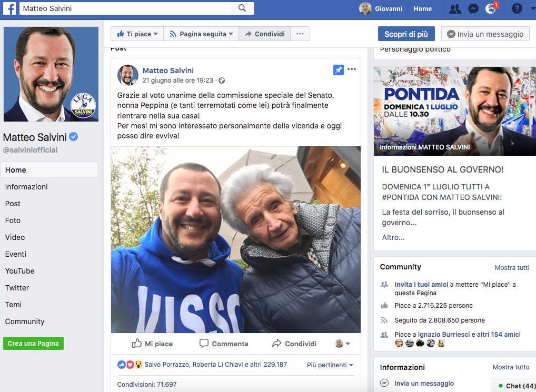The image size is (536, 392).
Task: Click Home in the top navigation bar
Action: point(422,8)
